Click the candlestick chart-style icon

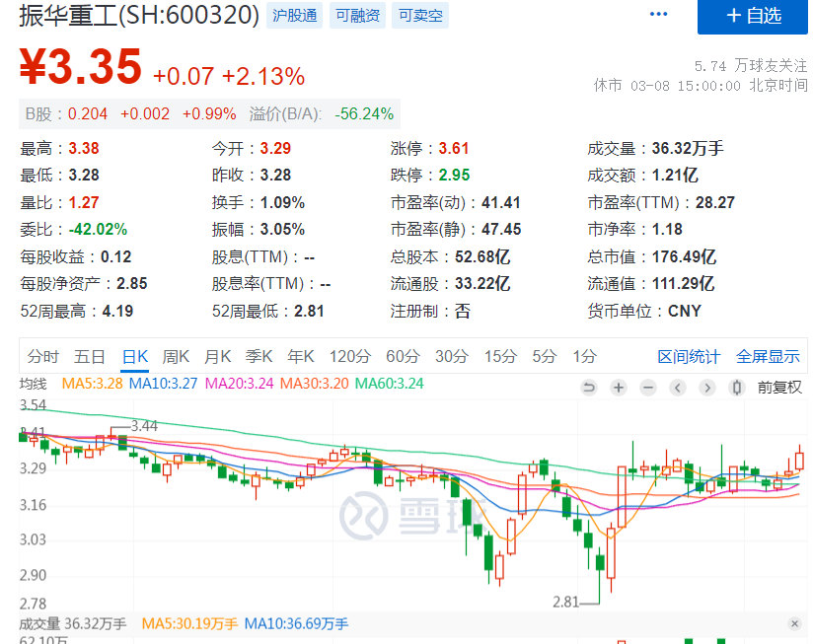[736, 387]
